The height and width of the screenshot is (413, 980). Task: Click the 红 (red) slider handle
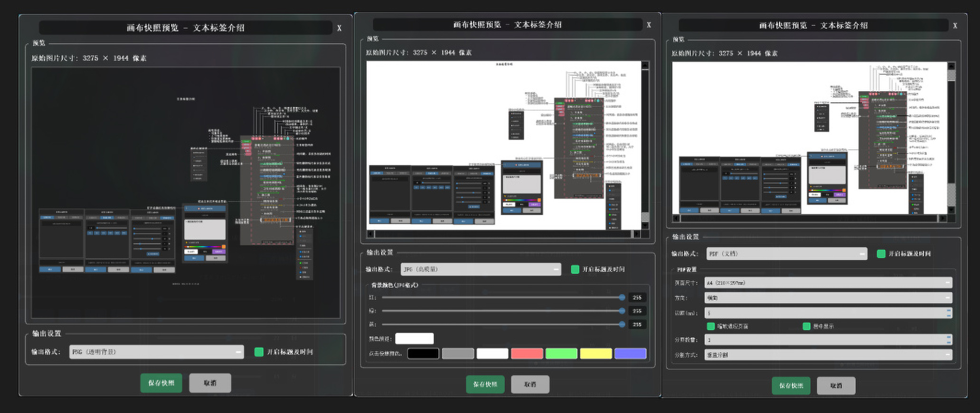[x=622, y=298]
